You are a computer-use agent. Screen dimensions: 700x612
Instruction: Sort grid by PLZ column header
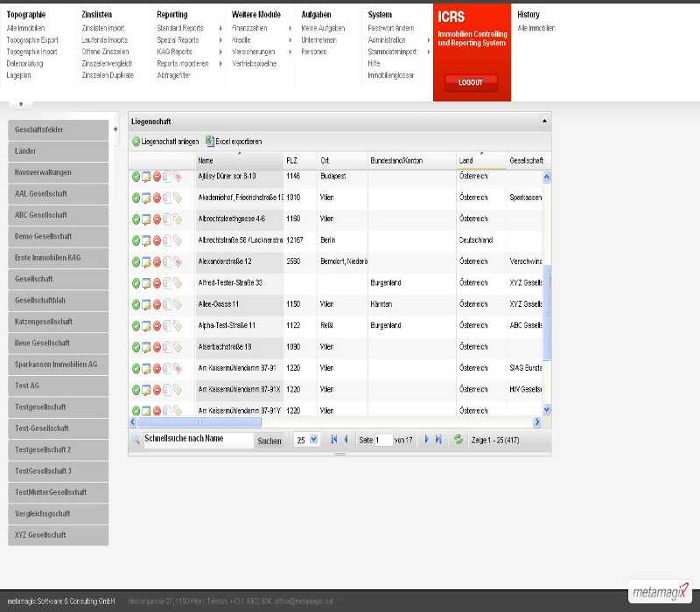click(300, 161)
